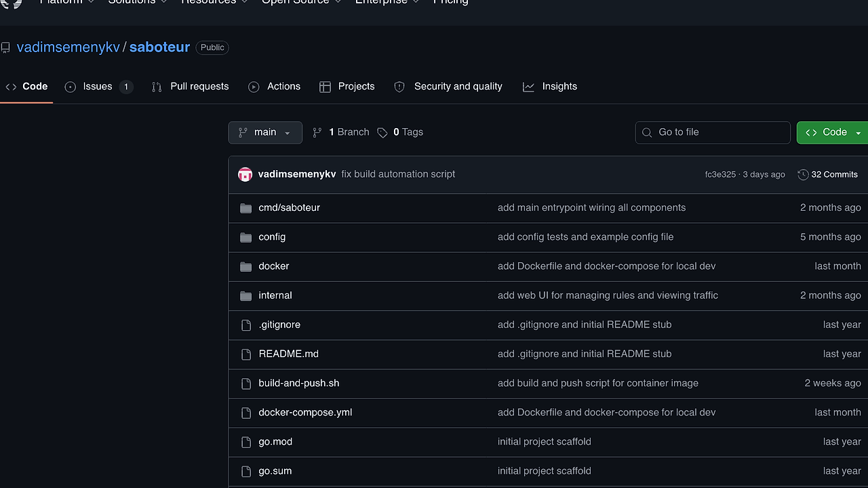Screen dimensions: 868x488
Task: Expand the Enterprise menu chevron
Action: coord(416,2)
